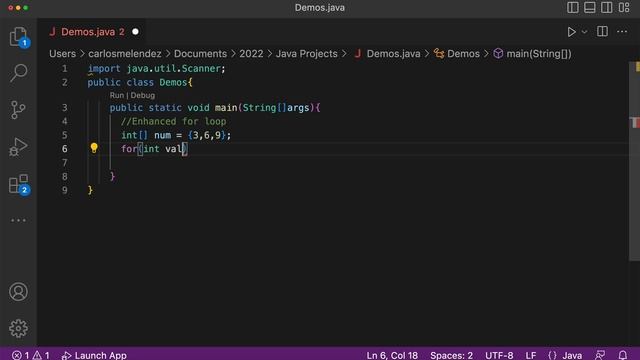Show additional views ellipsis in activity bar
This screenshot has height=360, width=640.
tap(18, 220)
